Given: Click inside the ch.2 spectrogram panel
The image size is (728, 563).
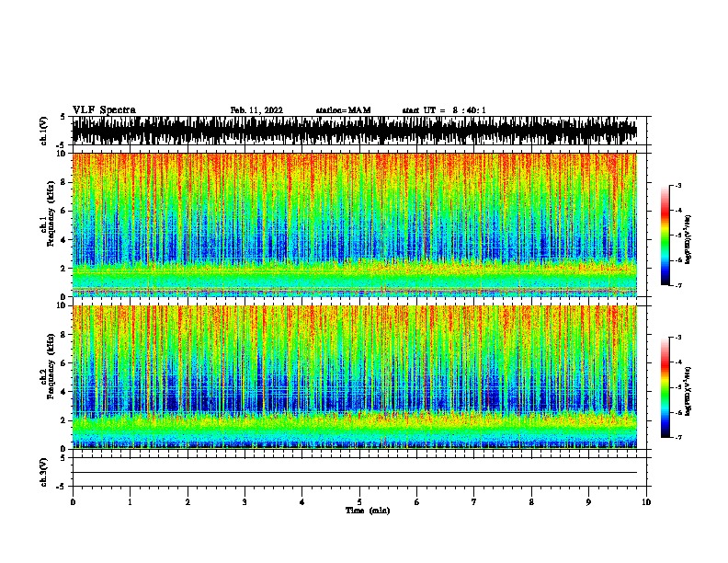Looking at the screenshot, I should (x=355, y=377).
